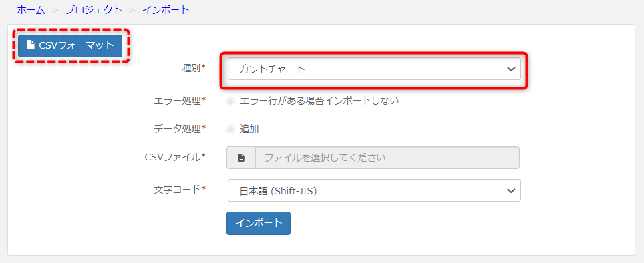Click the chevron arrow of 文字コード dropdown
Image resolution: width=644 pixels, height=263 pixels.
pyautogui.click(x=511, y=191)
